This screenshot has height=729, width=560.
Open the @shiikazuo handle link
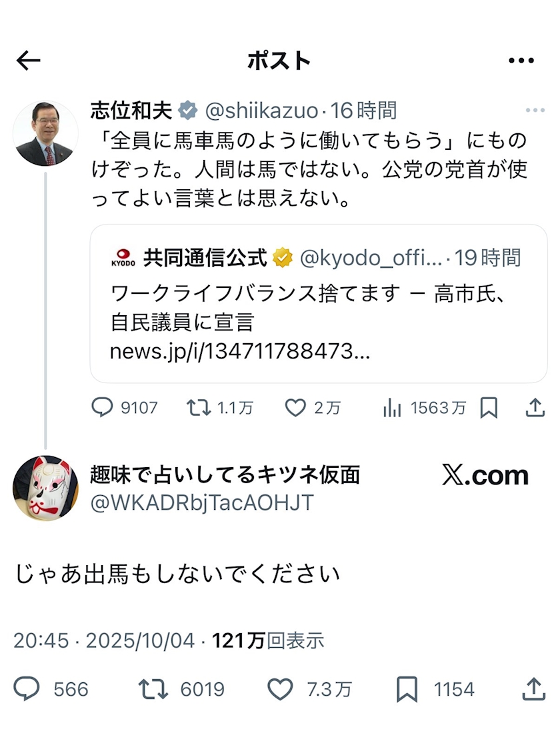261,111
